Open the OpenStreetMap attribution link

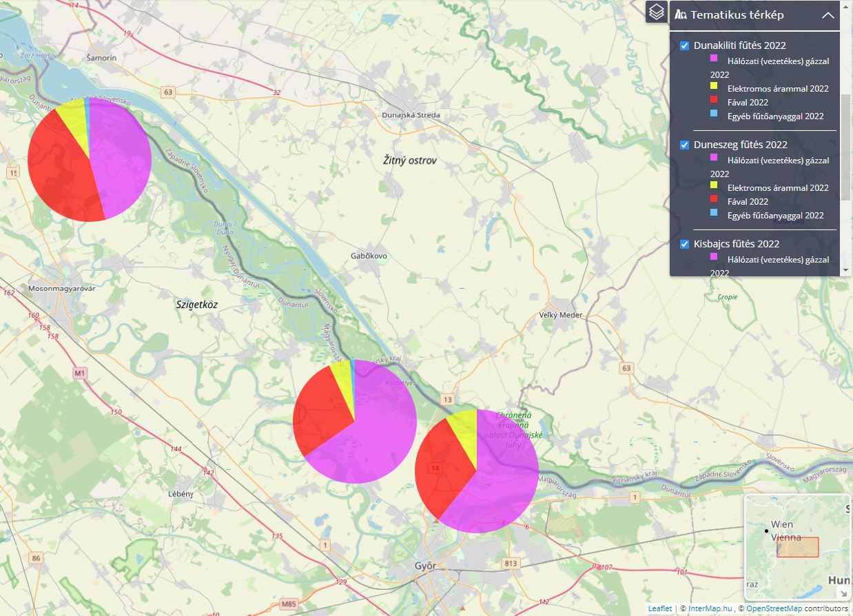pyautogui.click(x=774, y=609)
